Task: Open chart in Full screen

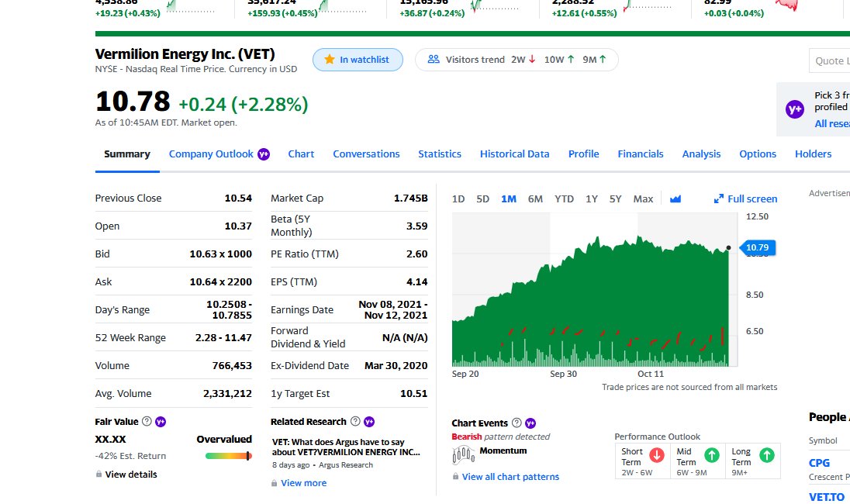Action: pyautogui.click(x=745, y=199)
